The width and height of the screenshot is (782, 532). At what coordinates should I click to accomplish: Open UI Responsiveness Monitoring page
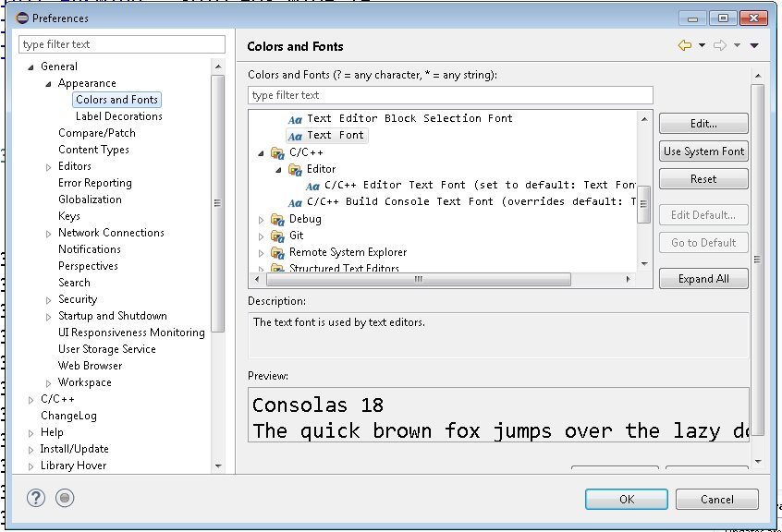pyautogui.click(x=131, y=332)
